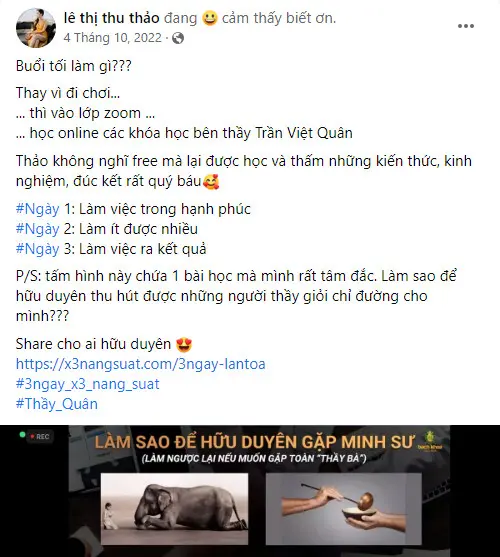
Task: Open the kneeling elephant picture
Action: click(174, 508)
